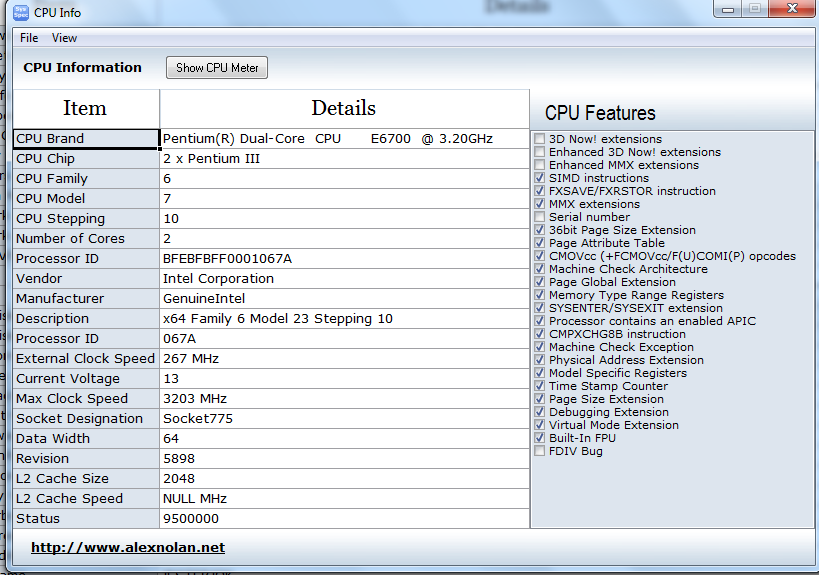Toggle the Serial number checkbox
This screenshot has height=575, width=819.
point(540,217)
